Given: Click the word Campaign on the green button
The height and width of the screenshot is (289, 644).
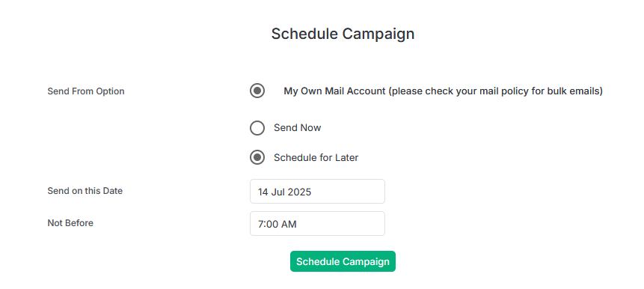Looking at the screenshot, I should click(x=366, y=262).
